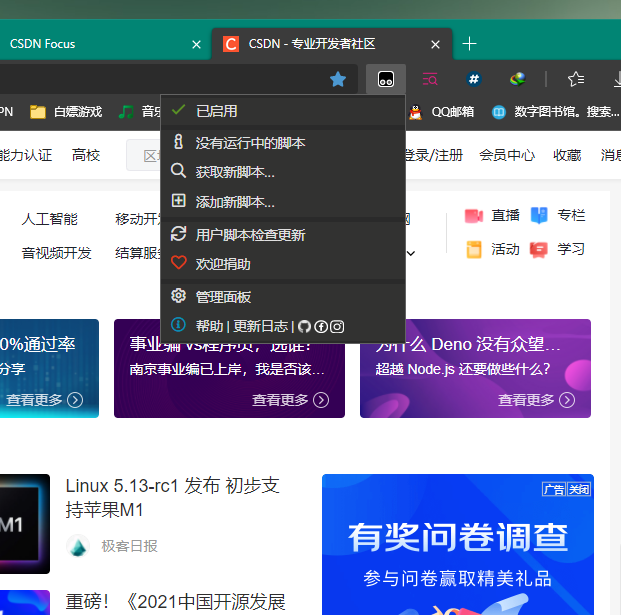The image size is (621, 615).
Task: Open the Linux 5.13-rc1 article headline
Action: [172, 498]
